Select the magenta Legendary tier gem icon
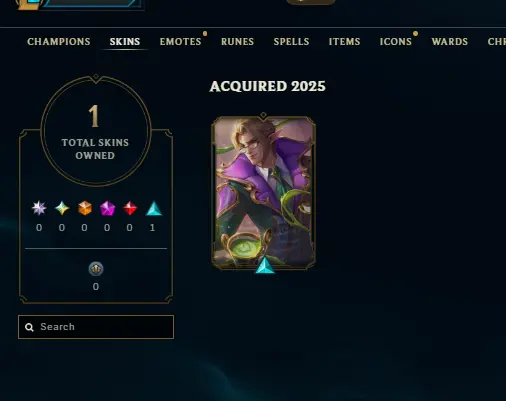The width and height of the screenshot is (506, 401). pyautogui.click(x=107, y=208)
